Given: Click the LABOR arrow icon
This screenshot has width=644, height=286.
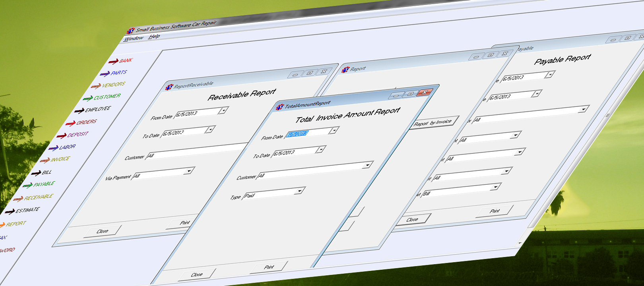Looking at the screenshot, I should pos(53,149).
